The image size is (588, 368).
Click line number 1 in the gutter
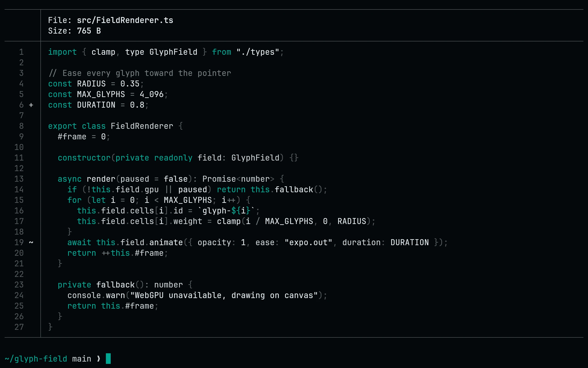(21, 52)
